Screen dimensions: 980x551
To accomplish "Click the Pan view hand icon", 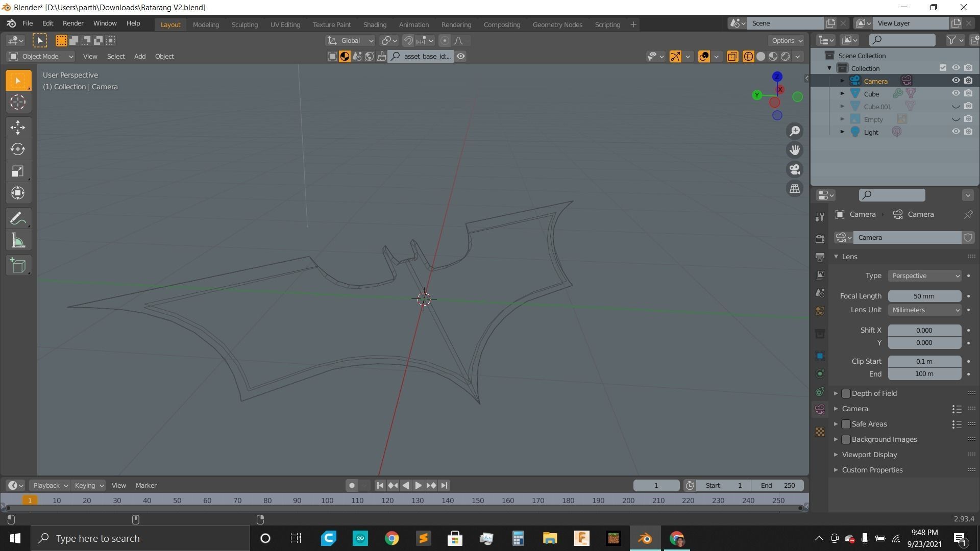I will tap(795, 150).
